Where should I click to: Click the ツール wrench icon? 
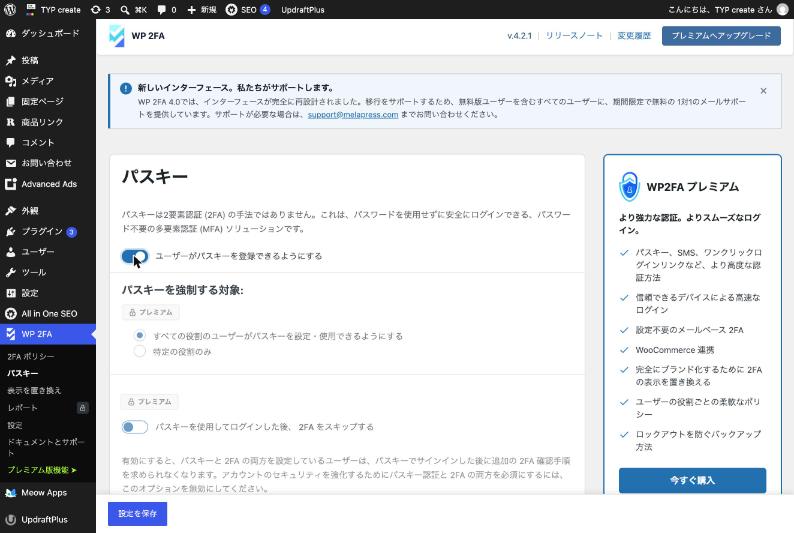(x=11, y=272)
